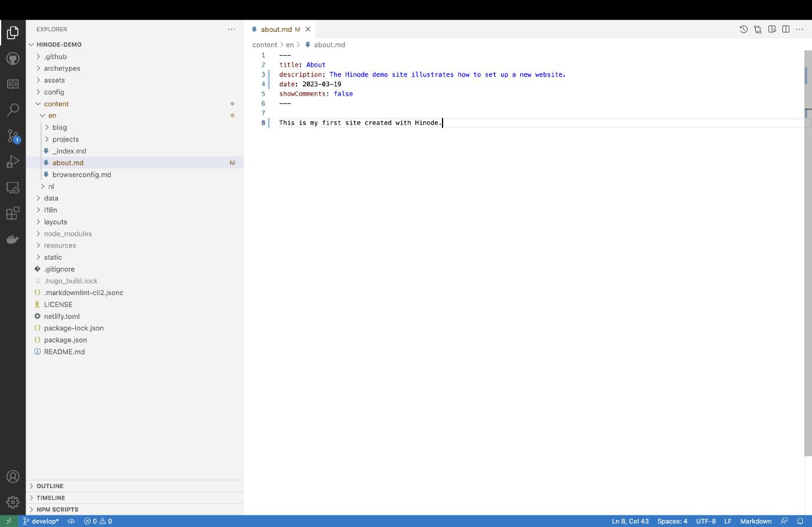Click the develop* branch in status bar

tap(41, 521)
